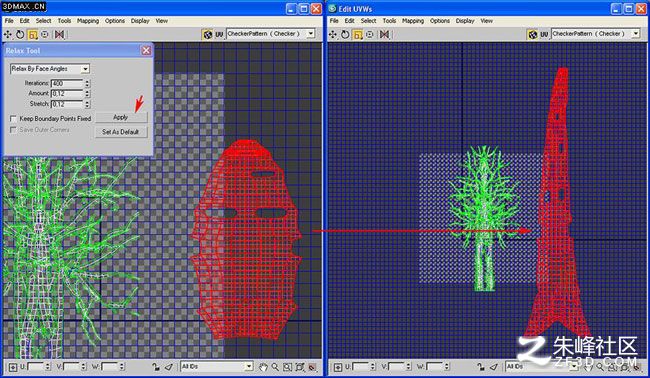Select the Move tool in left window

(x=8, y=35)
